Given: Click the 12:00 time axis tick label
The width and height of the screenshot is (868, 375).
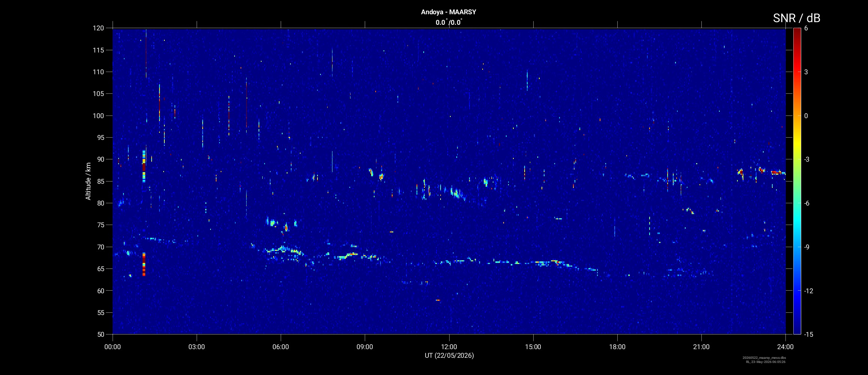Looking at the screenshot, I should (x=449, y=347).
